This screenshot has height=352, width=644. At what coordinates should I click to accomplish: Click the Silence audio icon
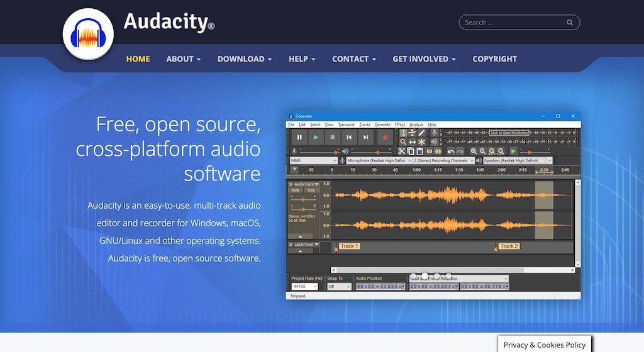click(x=438, y=151)
